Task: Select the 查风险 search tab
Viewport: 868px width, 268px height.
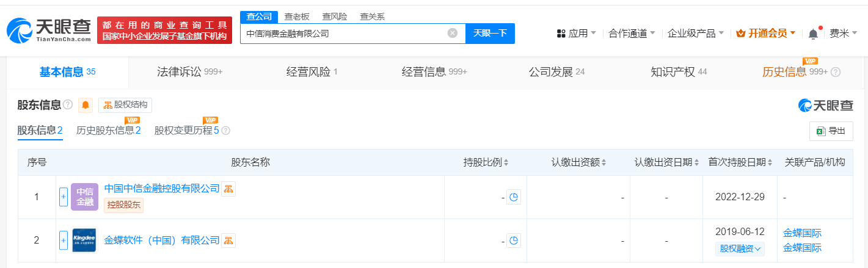Action: [x=334, y=16]
